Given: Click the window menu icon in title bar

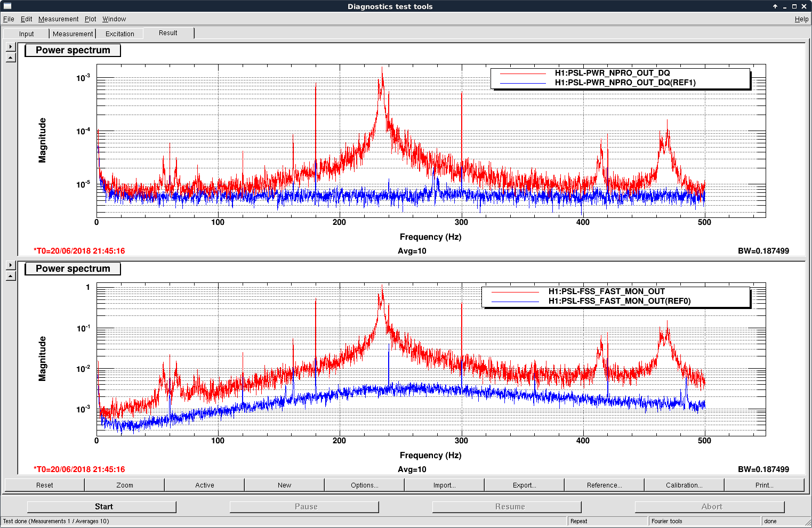Looking at the screenshot, I should 7,6.
